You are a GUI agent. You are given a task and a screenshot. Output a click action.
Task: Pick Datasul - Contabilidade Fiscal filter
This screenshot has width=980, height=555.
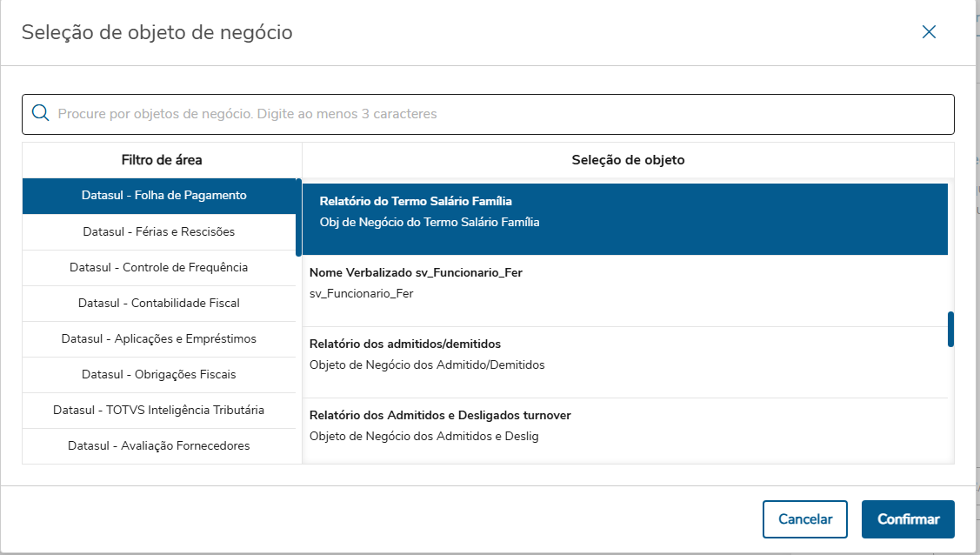point(159,304)
